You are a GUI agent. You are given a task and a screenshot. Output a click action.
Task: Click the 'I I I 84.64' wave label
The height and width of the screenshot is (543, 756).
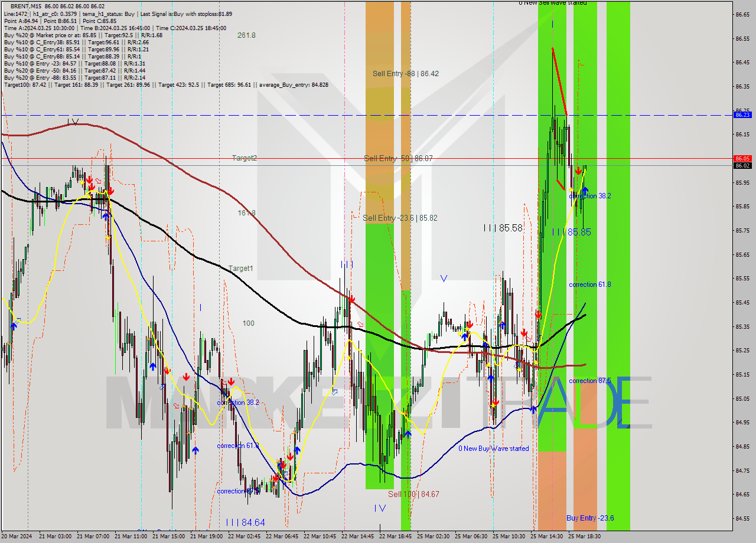pos(245,523)
